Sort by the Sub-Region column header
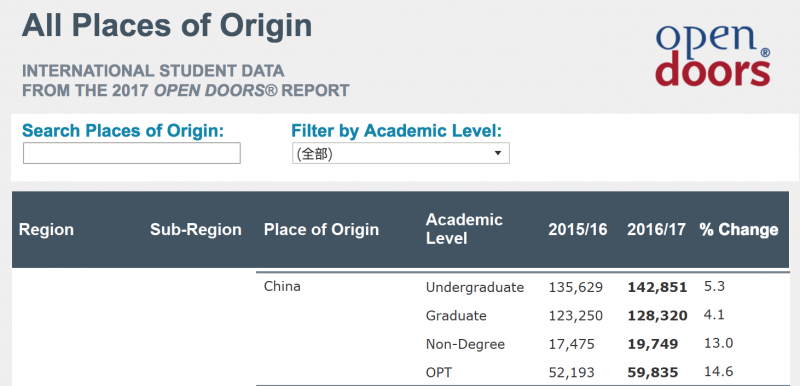The width and height of the screenshot is (800, 386). (x=196, y=229)
